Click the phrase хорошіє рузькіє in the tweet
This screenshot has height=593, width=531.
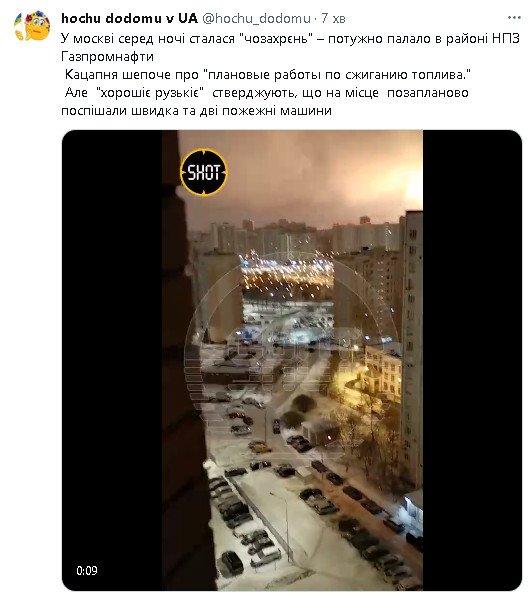click(x=151, y=93)
